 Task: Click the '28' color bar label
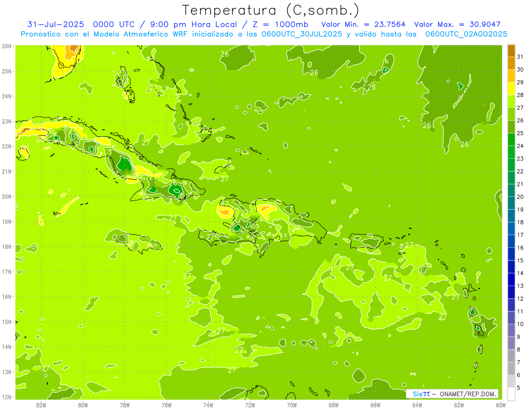(520, 95)
